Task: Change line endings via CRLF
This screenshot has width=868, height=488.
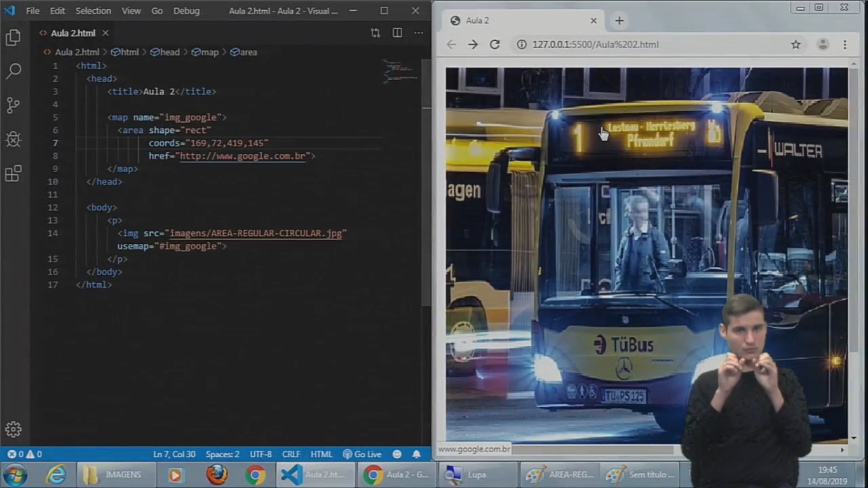Action: (291, 454)
